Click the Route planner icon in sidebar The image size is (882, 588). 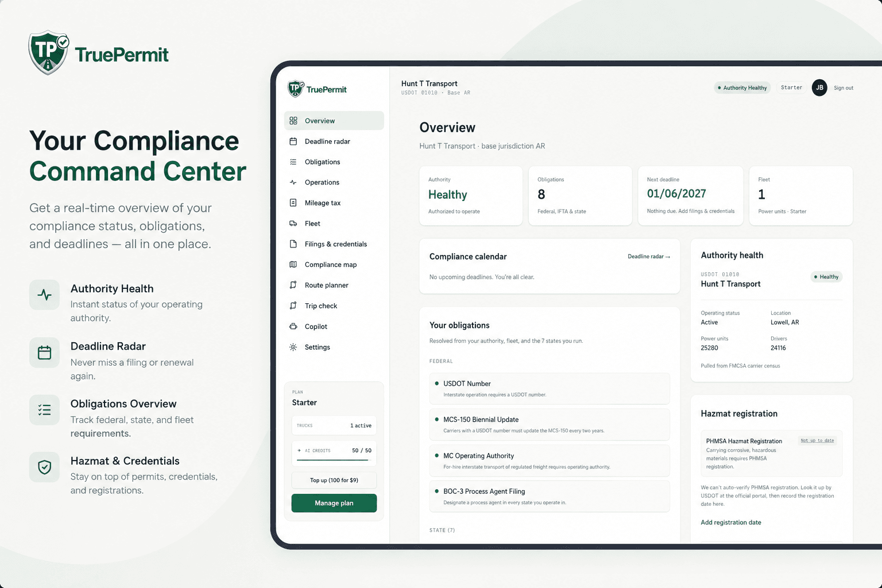click(x=293, y=285)
